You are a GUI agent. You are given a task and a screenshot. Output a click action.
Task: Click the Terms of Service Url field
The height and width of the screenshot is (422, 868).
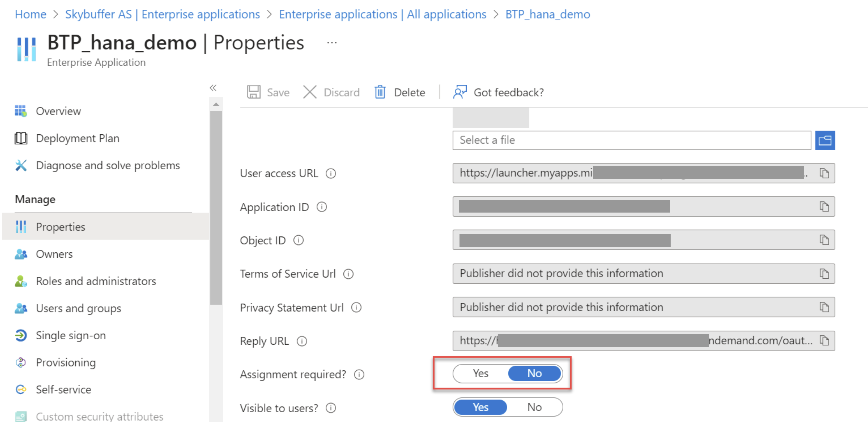(x=643, y=274)
